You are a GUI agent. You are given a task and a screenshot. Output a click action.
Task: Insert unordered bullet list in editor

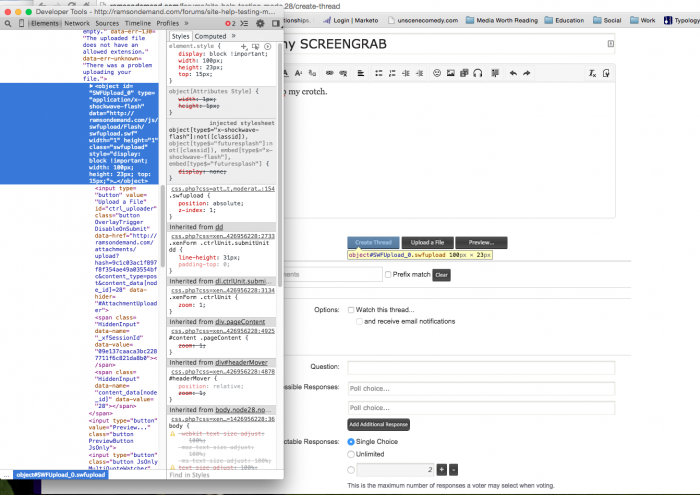(x=379, y=73)
